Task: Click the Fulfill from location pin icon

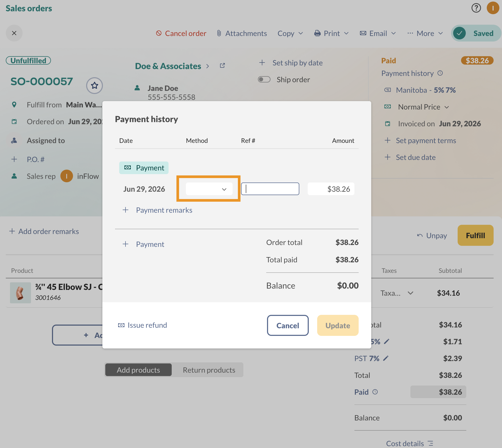Action: (14, 105)
